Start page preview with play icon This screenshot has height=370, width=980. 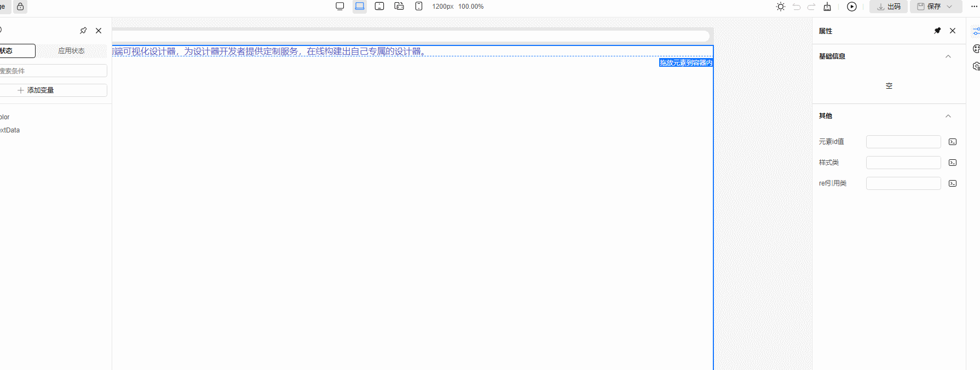tap(852, 7)
